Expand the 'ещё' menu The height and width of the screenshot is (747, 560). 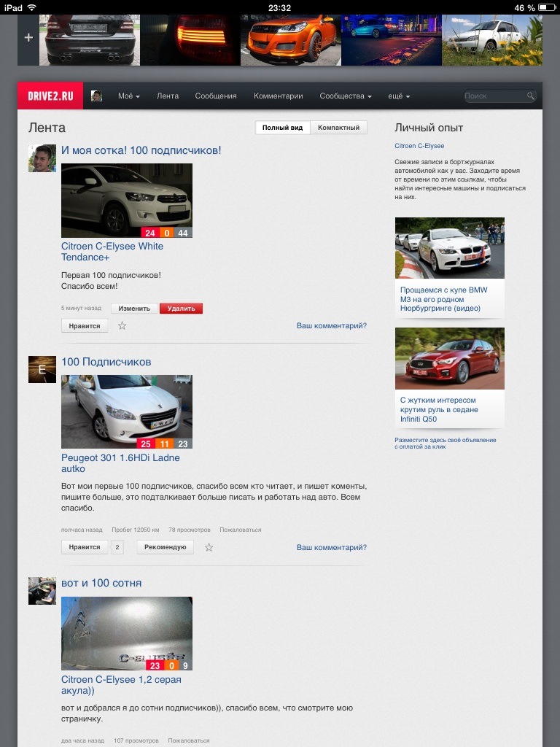[399, 96]
